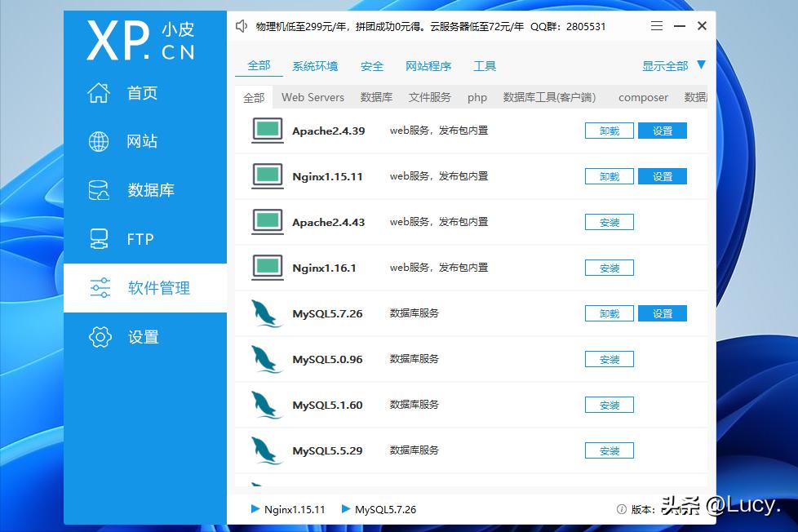Expand the 显示全部 dropdown arrow
The image size is (798, 532).
[x=701, y=64]
